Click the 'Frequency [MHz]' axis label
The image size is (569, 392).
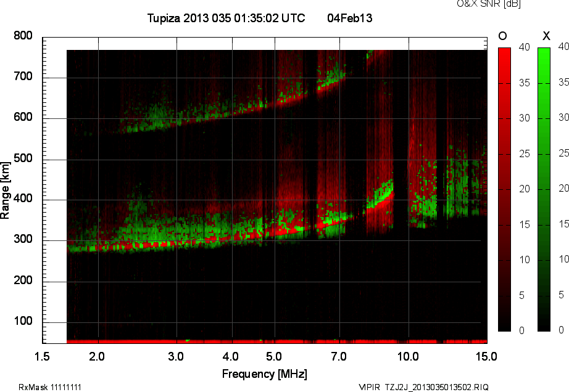[265, 374]
